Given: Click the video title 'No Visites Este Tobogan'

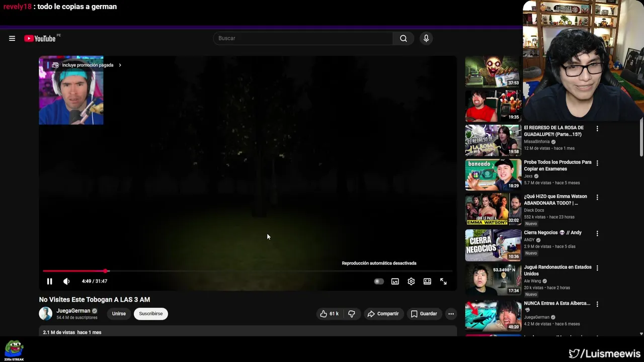Looking at the screenshot, I should pyautogui.click(x=95, y=300).
